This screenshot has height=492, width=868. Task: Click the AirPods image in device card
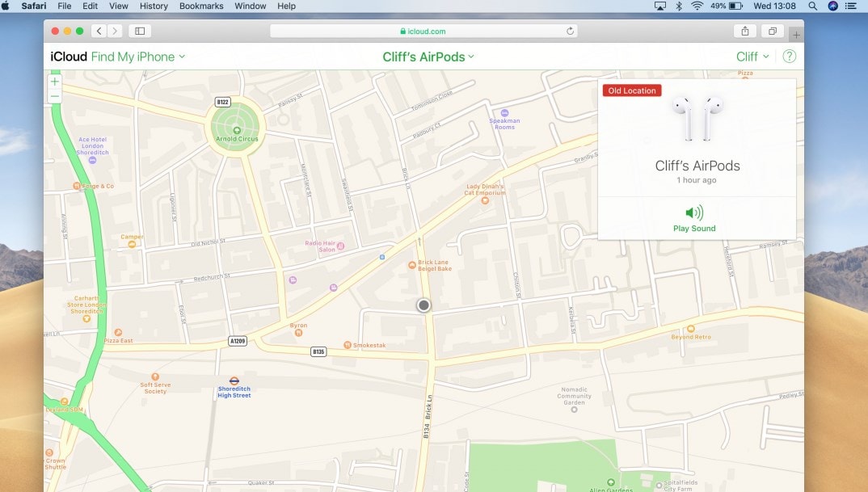697,119
